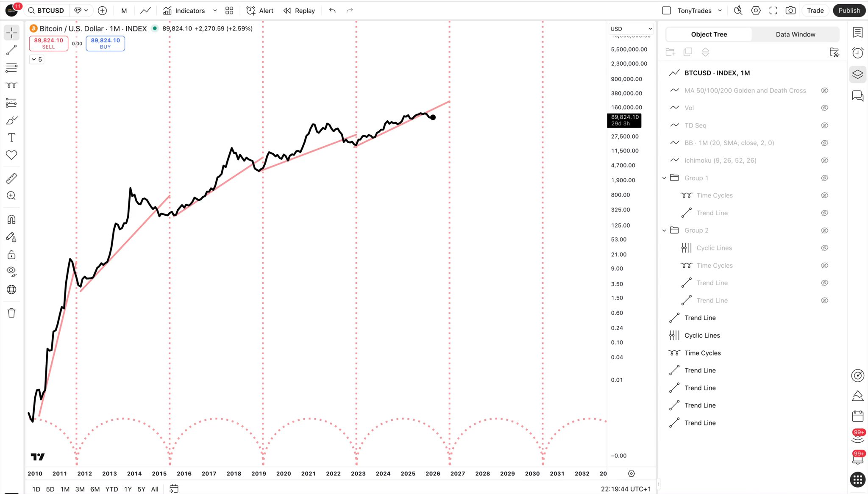Viewport: 868px width, 494px height.
Task: Open the forecasting and measurement tools
Action: click(x=11, y=103)
